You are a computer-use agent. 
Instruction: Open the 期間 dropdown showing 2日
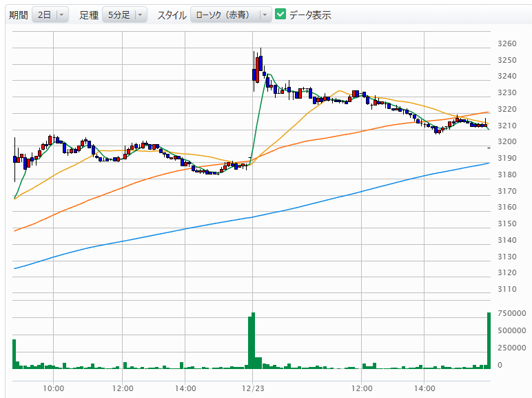point(50,14)
